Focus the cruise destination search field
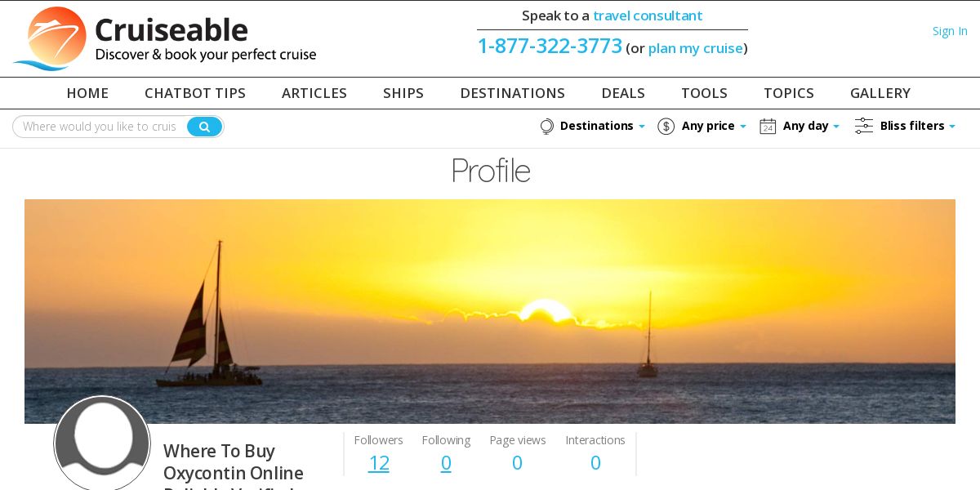The width and height of the screenshot is (980, 490). pos(100,127)
